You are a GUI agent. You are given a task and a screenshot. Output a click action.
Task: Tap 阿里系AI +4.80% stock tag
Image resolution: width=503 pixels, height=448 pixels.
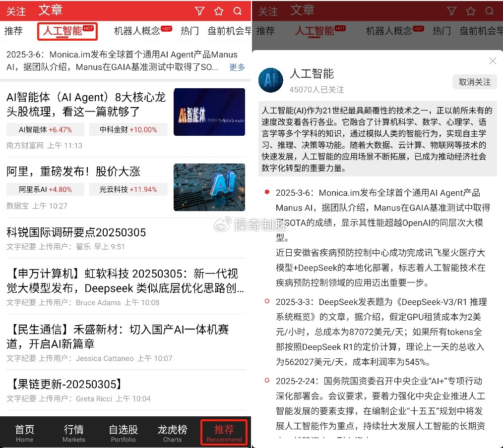45,189
